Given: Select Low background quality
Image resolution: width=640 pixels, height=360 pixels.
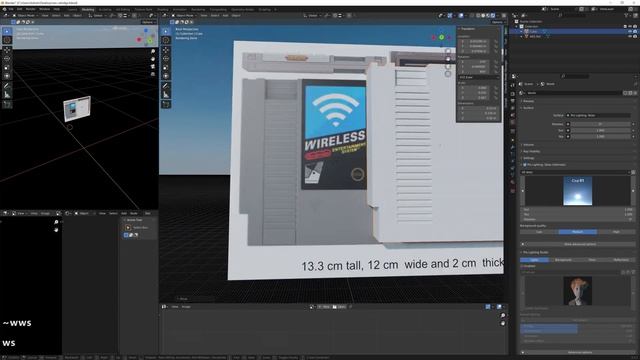Looking at the screenshot, I should tap(539, 232).
